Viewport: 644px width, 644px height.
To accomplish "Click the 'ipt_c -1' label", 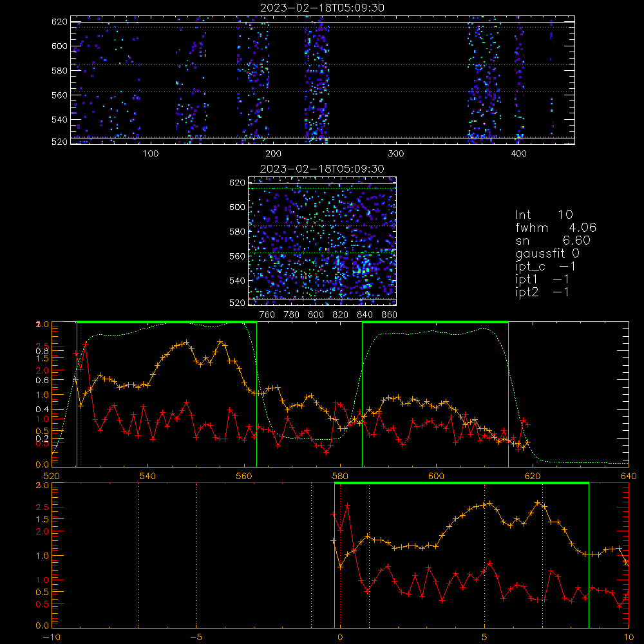I will click(x=545, y=267).
